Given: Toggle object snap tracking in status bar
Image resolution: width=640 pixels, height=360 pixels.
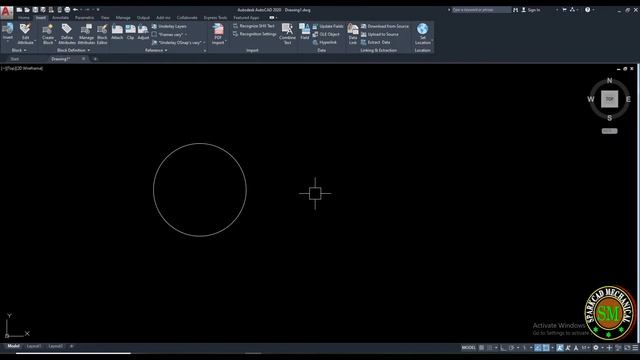Looking at the screenshot, I should (x=538, y=348).
